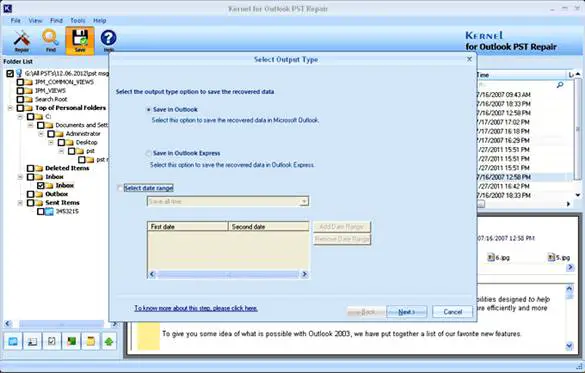Viewport: 585px width, 373px height.
Task: Select the Save in Outlook radio button
Action: [148, 110]
